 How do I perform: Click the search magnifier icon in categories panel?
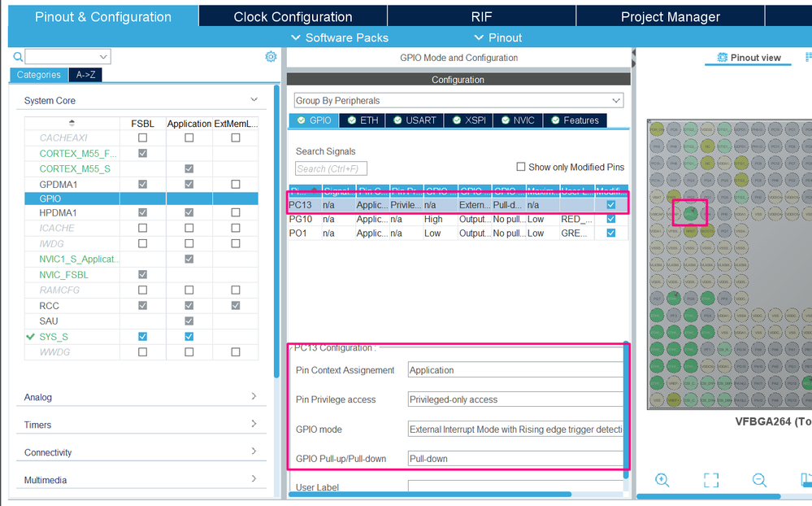[18, 56]
